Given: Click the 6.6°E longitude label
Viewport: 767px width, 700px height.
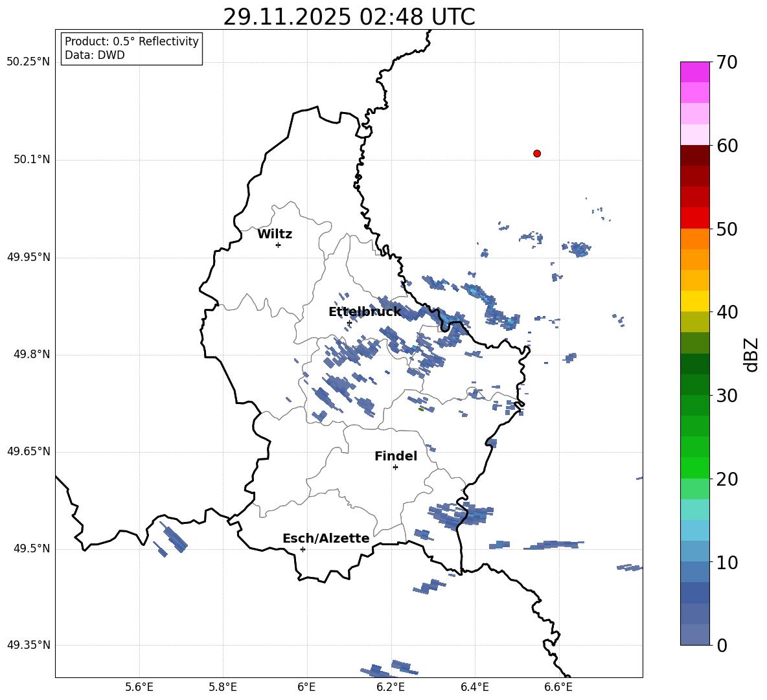Looking at the screenshot, I should (558, 687).
